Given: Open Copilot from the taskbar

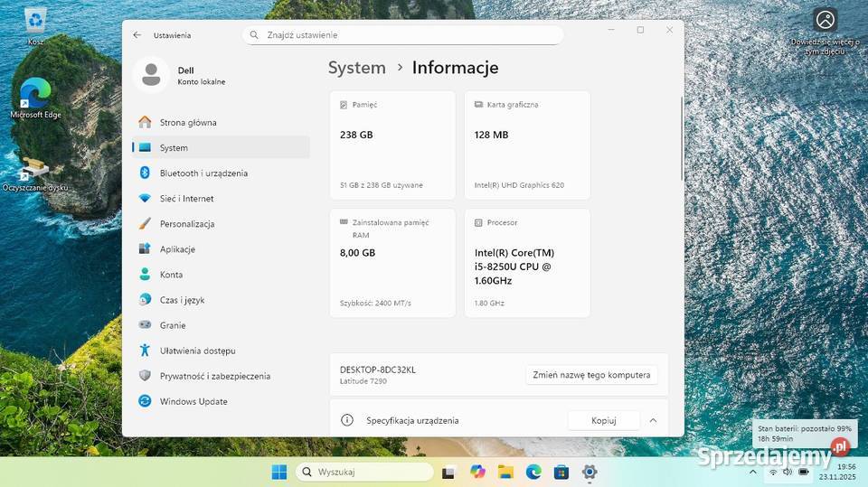Looking at the screenshot, I should pos(477,472).
